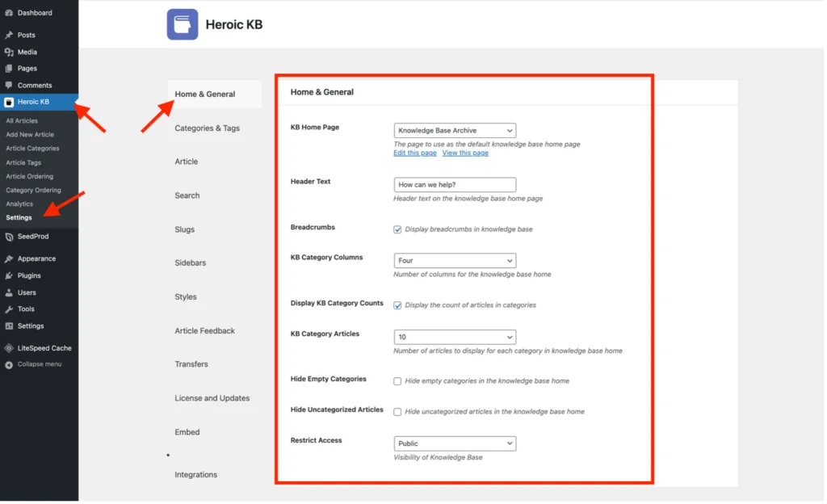Enable Hide Uncategorized Articles checkbox
The width and height of the screenshot is (827, 504).
397,412
